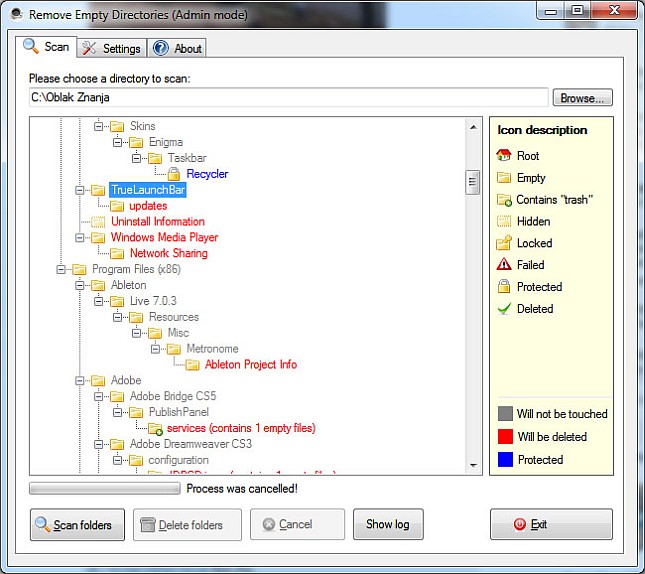Screen dimensions: 645x574
Task: Collapse the Ableton folder node
Action: pos(81,285)
